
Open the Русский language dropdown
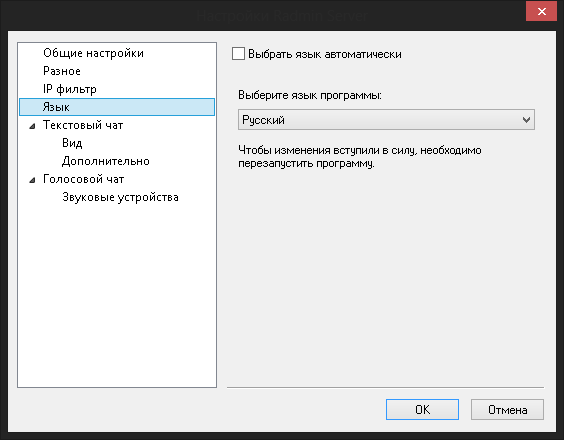point(386,120)
